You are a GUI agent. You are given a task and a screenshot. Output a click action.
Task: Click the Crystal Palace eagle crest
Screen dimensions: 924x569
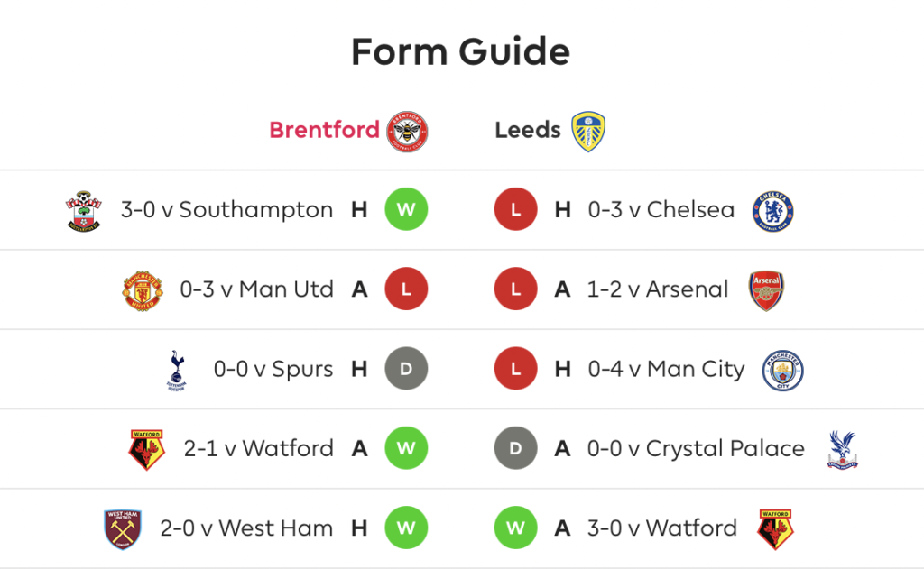pos(843,449)
